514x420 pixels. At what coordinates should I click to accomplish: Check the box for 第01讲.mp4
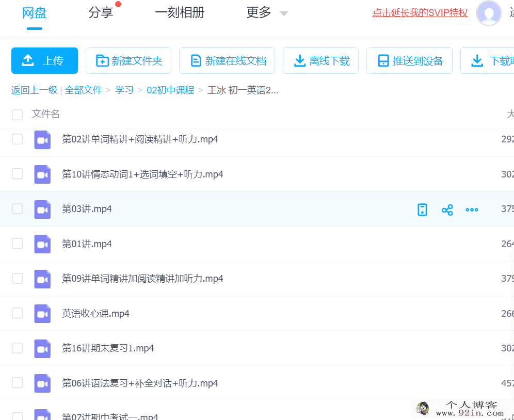(18, 244)
